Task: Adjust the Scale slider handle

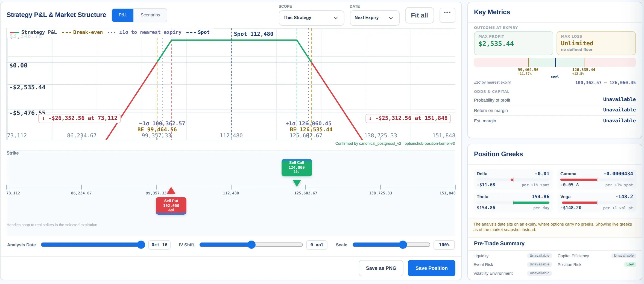Action: click(403, 245)
